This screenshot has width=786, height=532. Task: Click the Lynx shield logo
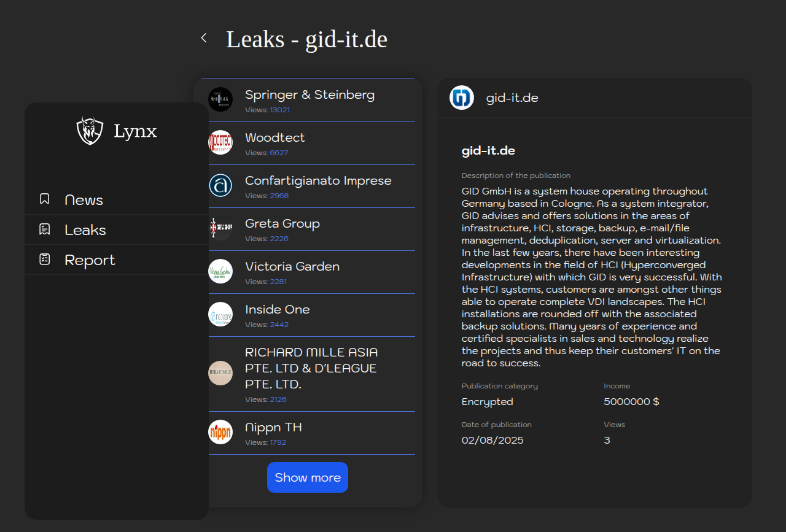[x=90, y=131]
